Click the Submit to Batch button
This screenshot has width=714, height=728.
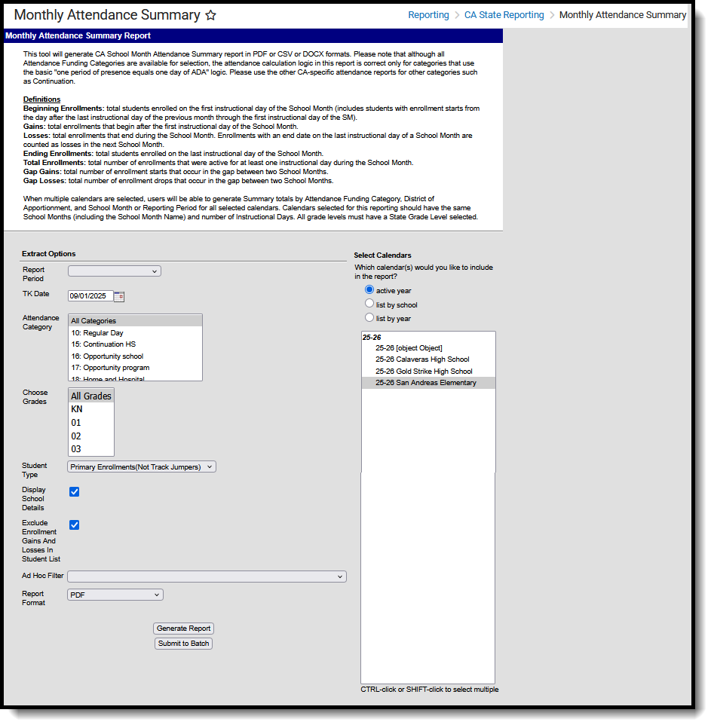pyautogui.click(x=183, y=643)
